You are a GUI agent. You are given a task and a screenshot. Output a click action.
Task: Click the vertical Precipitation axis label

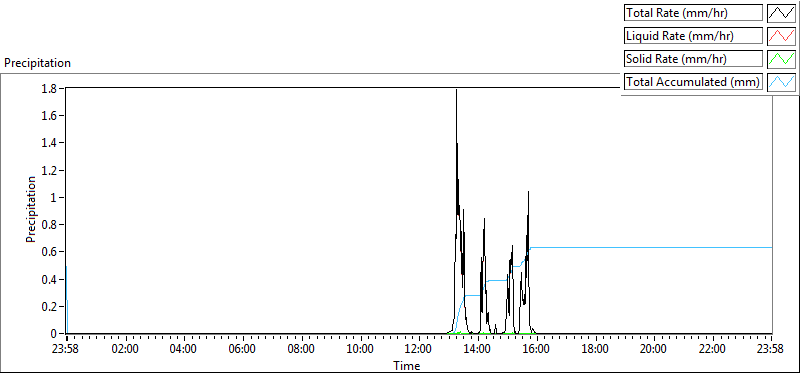[31, 209]
